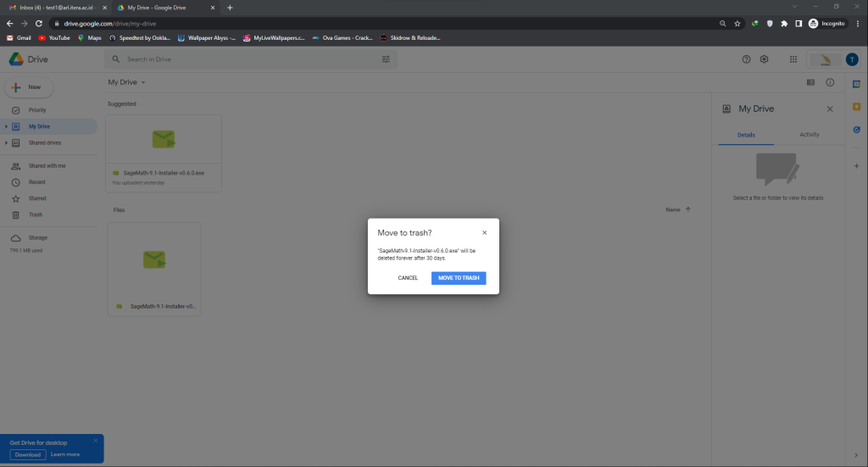Viewport: 868px width, 467px height.
Task: Close the dialog with the X icon
Action: coord(485,232)
